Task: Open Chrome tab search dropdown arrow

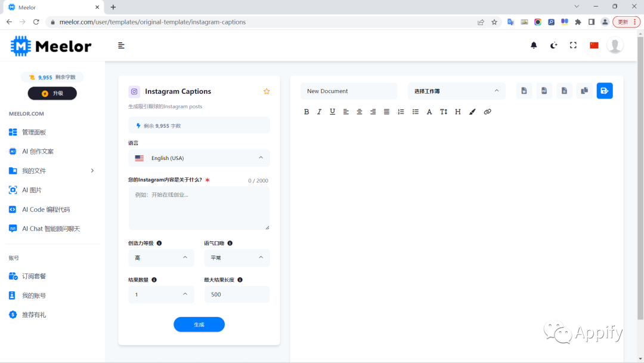Action: (577, 7)
